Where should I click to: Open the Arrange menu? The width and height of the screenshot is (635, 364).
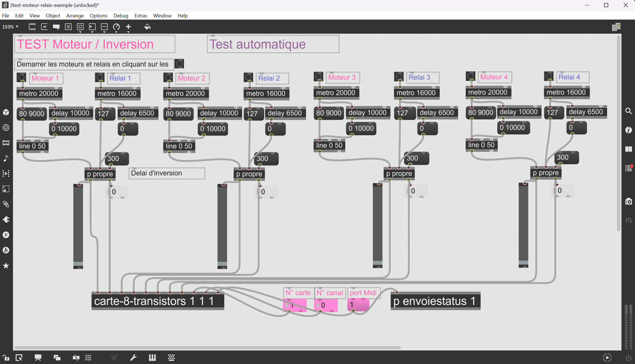[x=75, y=16]
